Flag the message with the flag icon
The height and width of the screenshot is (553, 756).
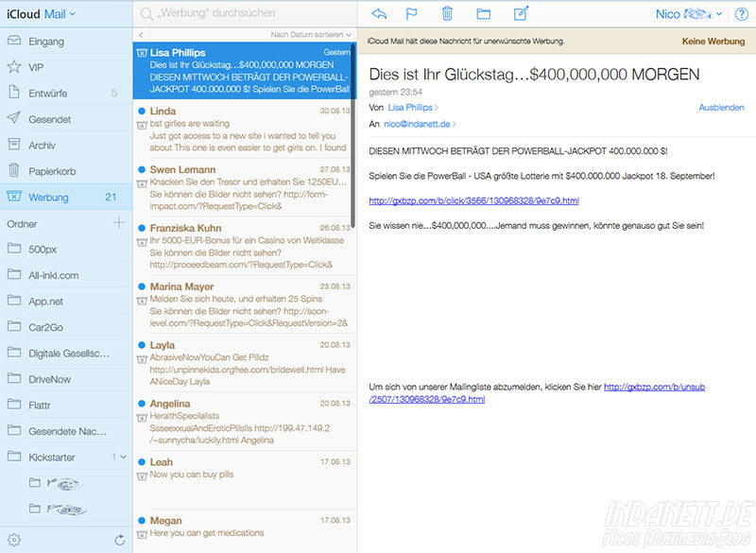(411, 14)
